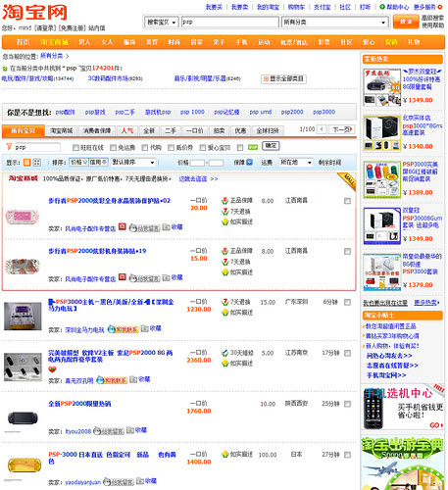Switch to list view display icon
This screenshot has height=490, width=448.
[x=27, y=162]
